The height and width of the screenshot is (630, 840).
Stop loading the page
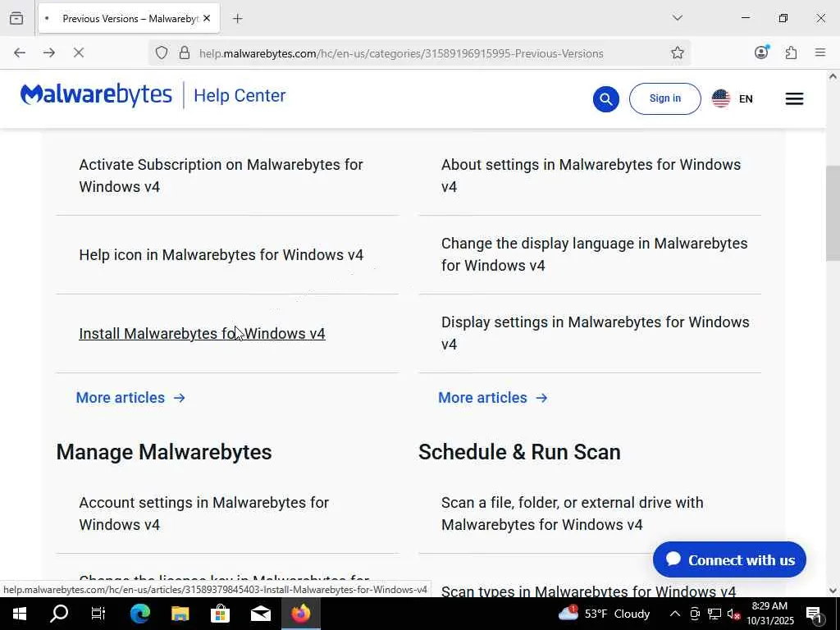[78, 52]
